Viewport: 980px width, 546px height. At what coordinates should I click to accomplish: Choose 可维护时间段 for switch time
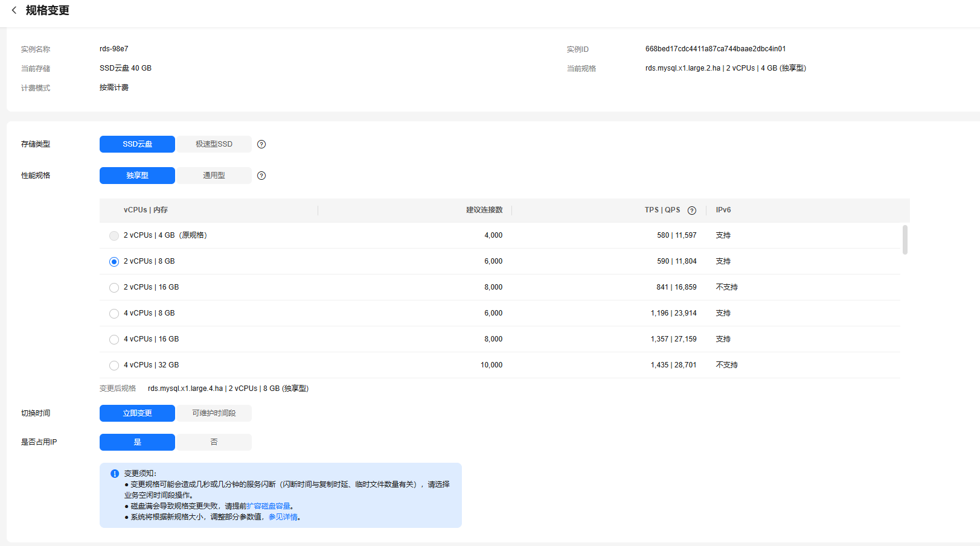click(x=214, y=413)
